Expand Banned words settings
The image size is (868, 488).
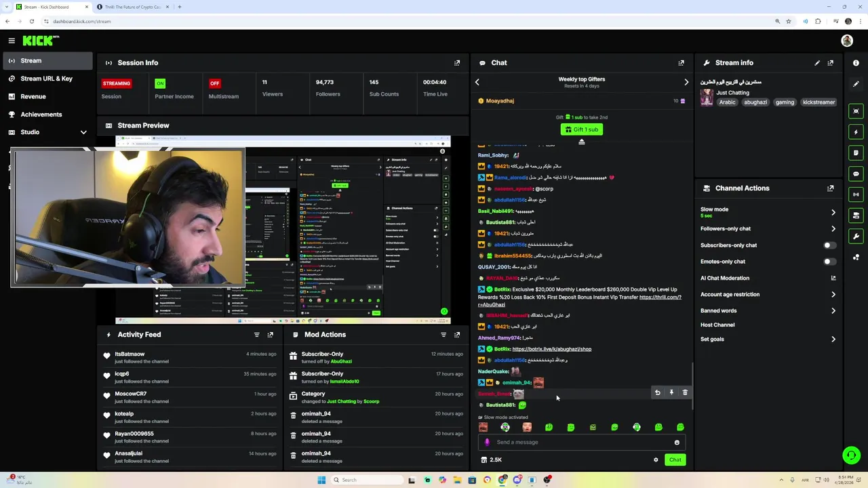pos(833,311)
